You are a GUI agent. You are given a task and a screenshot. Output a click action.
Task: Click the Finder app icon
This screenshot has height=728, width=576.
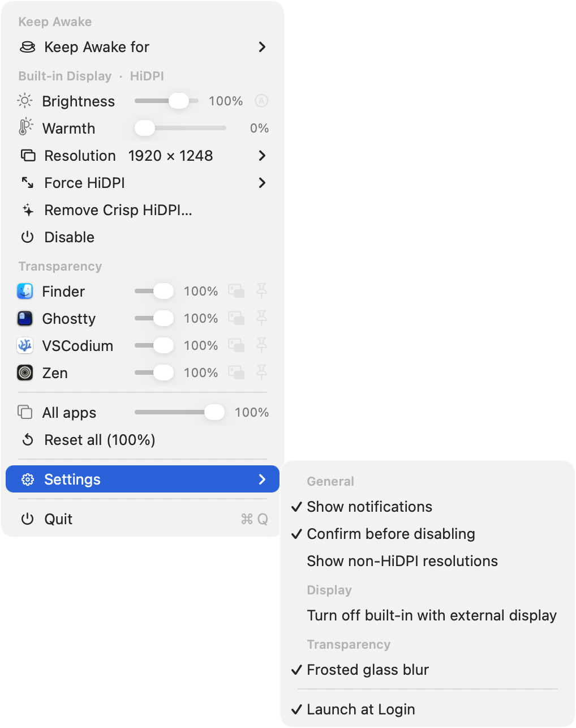25,291
